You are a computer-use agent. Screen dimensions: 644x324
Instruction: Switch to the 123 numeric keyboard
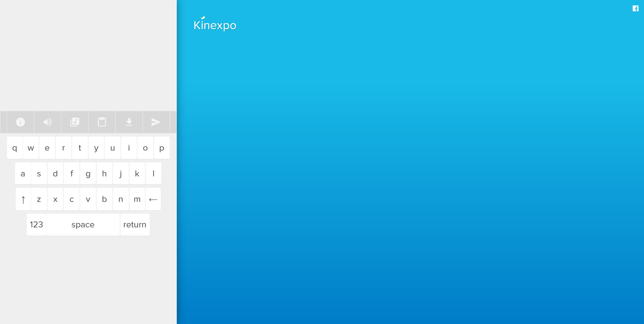37,225
